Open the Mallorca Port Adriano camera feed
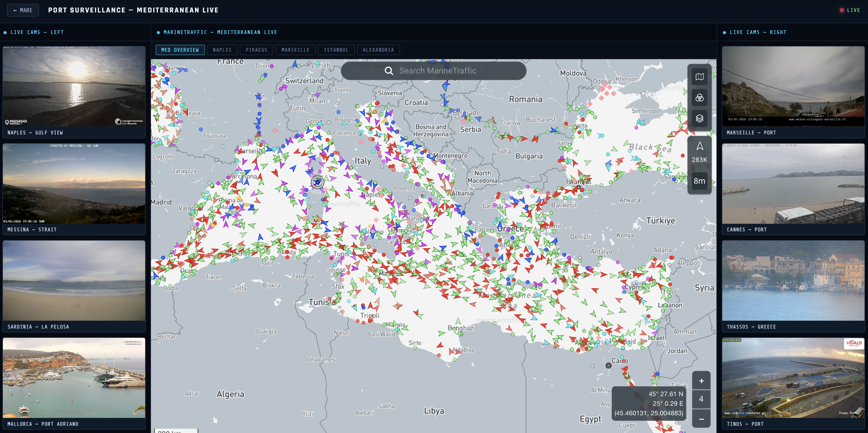Viewport: 868px width, 433px height. pyautogui.click(x=74, y=378)
